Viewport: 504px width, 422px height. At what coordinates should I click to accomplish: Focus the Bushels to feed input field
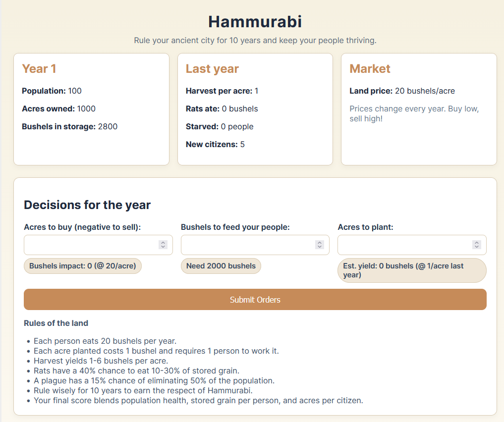246,245
